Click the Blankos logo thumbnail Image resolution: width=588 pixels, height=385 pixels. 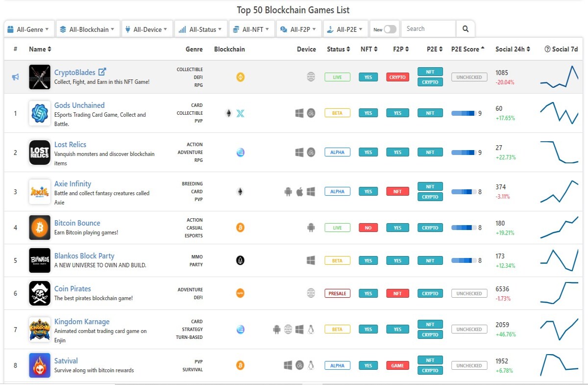(x=40, y=260)
